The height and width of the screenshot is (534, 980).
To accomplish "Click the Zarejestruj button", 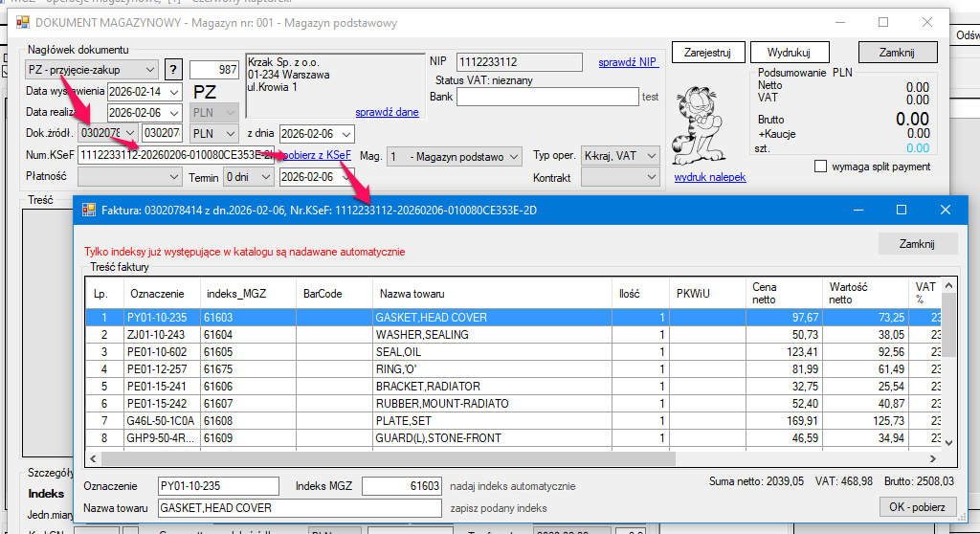I will click(707, 53).
